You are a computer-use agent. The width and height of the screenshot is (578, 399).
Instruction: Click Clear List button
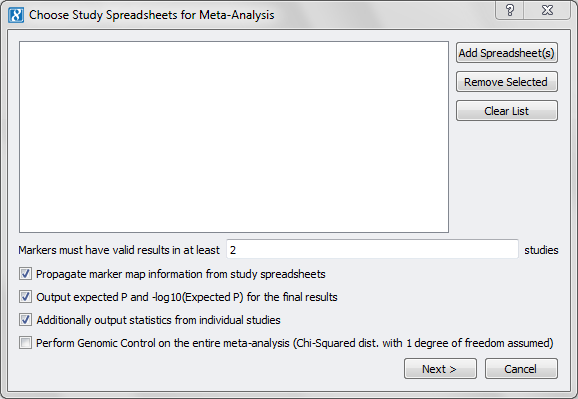(506, 111)
